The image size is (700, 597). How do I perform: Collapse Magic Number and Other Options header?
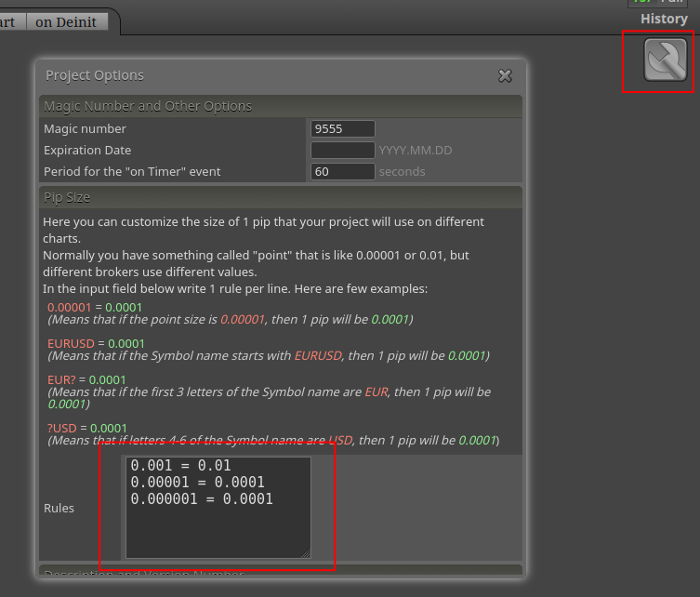click(281, 106)
